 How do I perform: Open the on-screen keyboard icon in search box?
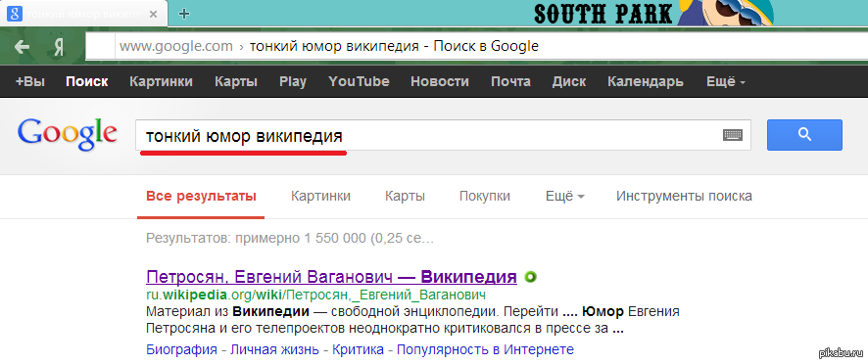(733, 135)
